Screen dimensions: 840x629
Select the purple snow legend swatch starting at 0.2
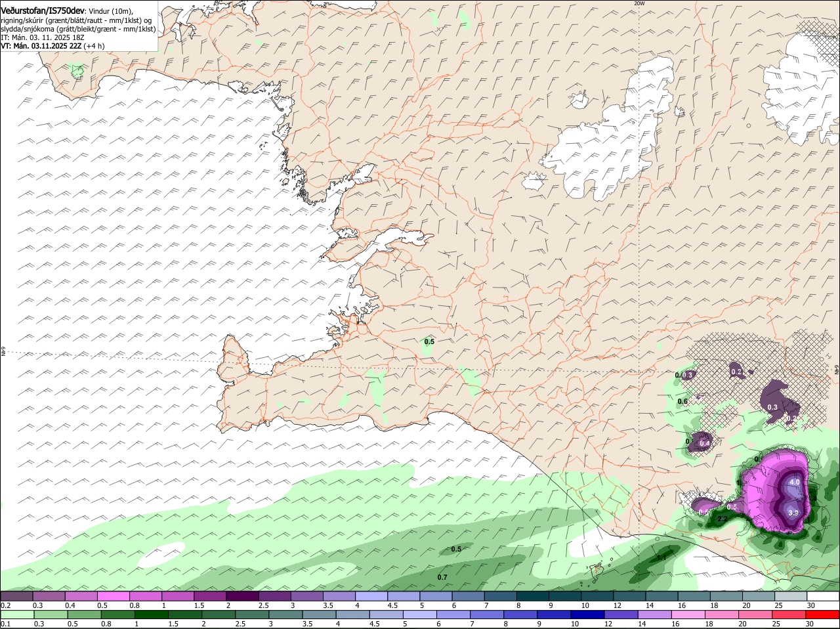point(16,596)
